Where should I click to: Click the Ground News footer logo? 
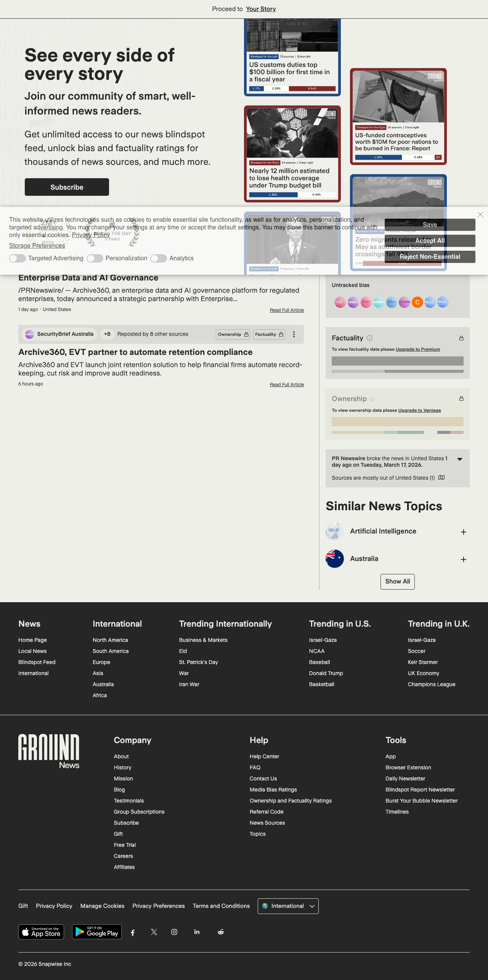[49, 751]
